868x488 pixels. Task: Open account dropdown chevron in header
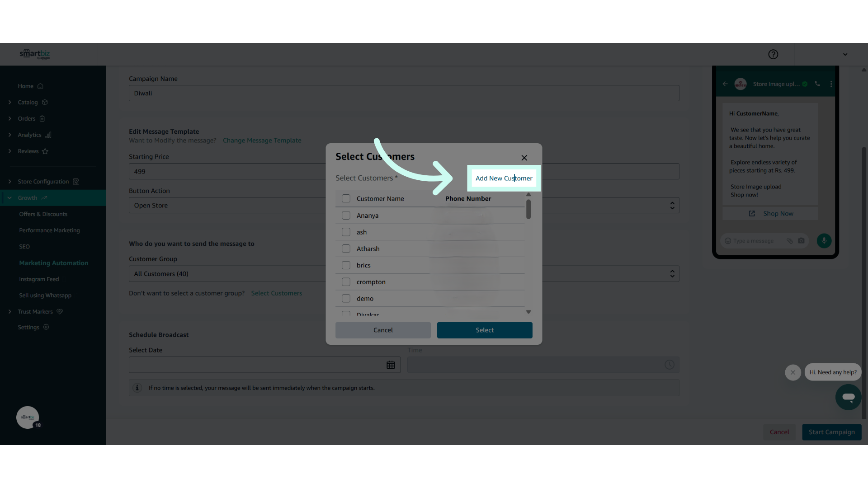point(845,54)
